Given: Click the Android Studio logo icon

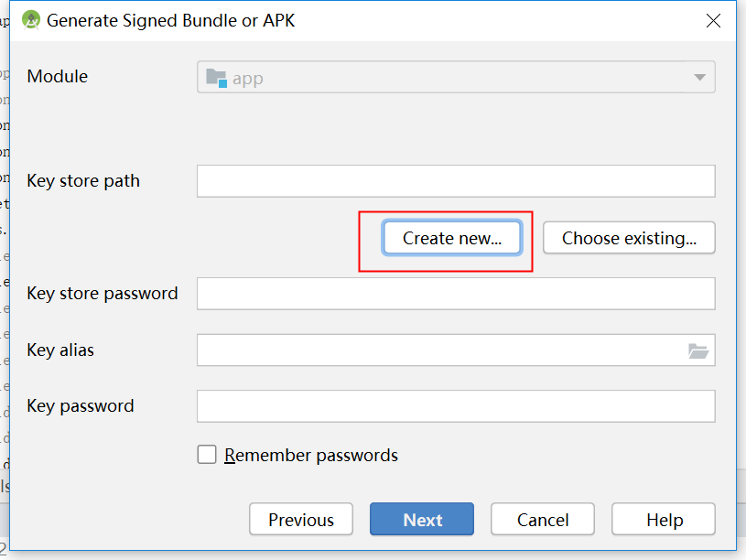Looking at the screenshot, I should [x=29, y=19].
